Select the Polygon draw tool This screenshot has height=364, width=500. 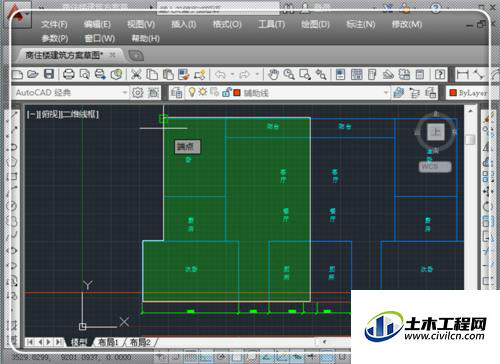coord(12,162)
